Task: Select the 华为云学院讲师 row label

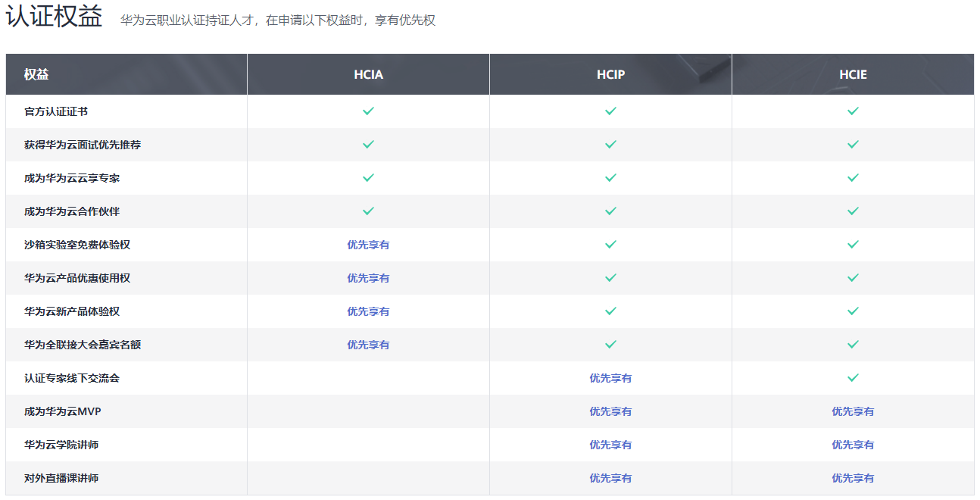Action: (61, 445)
